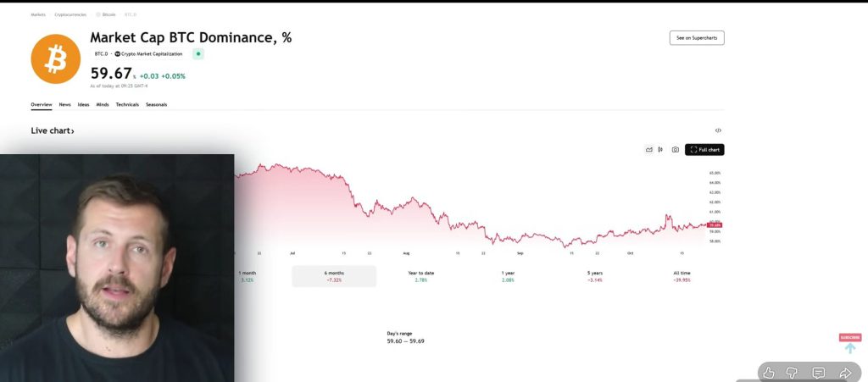Share the video using arrow icon

[x=845, y=373]
